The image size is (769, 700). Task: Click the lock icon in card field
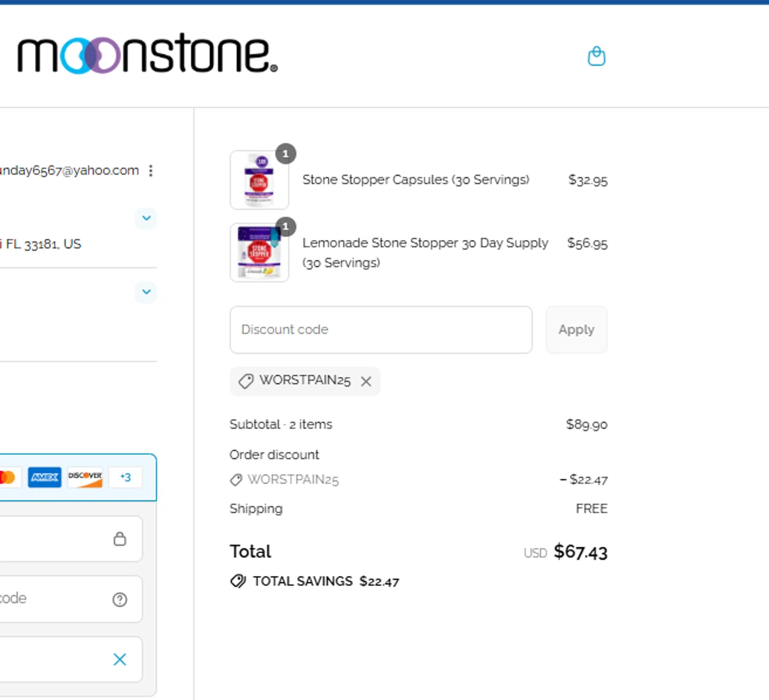click(119, 539)
